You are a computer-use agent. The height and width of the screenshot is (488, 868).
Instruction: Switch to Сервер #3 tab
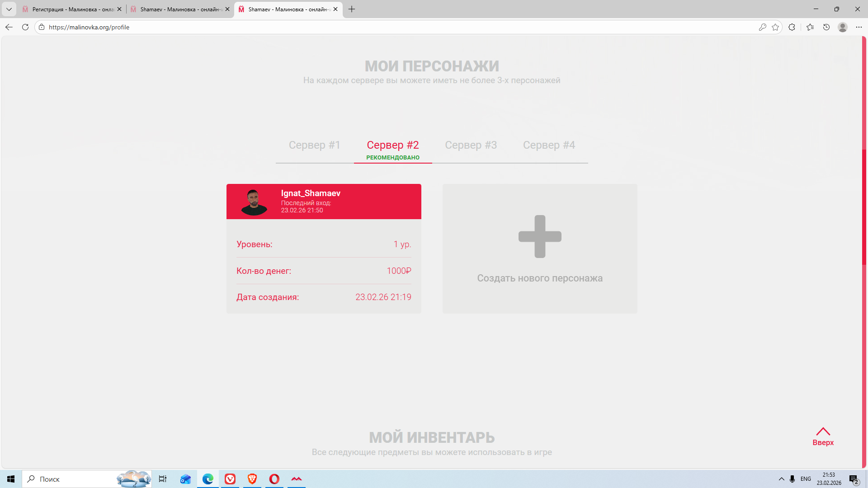pos(471,145)
